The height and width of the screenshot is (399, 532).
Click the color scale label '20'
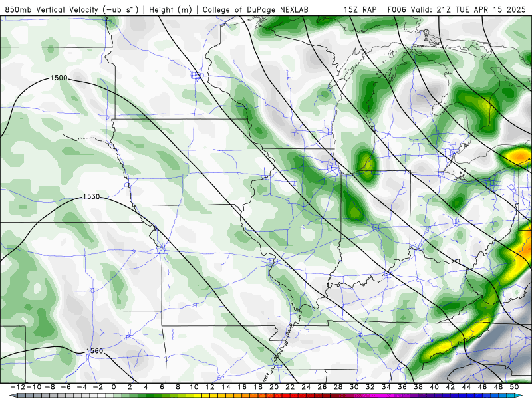click(x=274, y=387)
